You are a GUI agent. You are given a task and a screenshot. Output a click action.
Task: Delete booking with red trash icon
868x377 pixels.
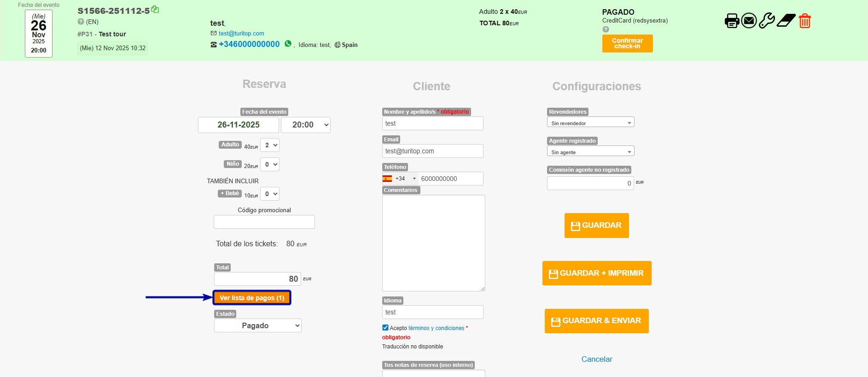(x=804, y=21)
